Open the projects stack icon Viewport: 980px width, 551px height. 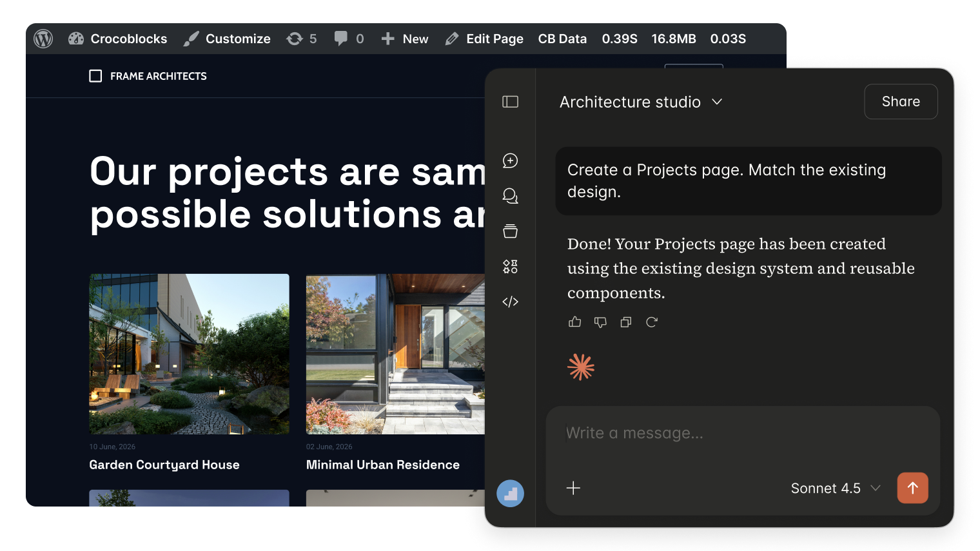pos(510,231)
